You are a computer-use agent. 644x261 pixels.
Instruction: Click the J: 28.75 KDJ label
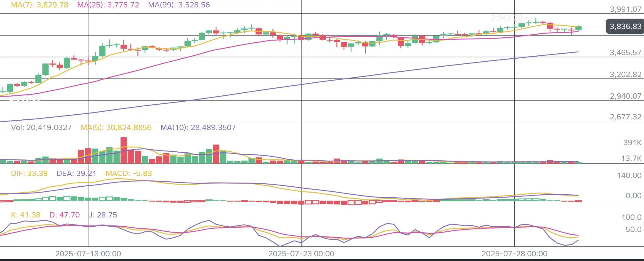click(103, 215)
